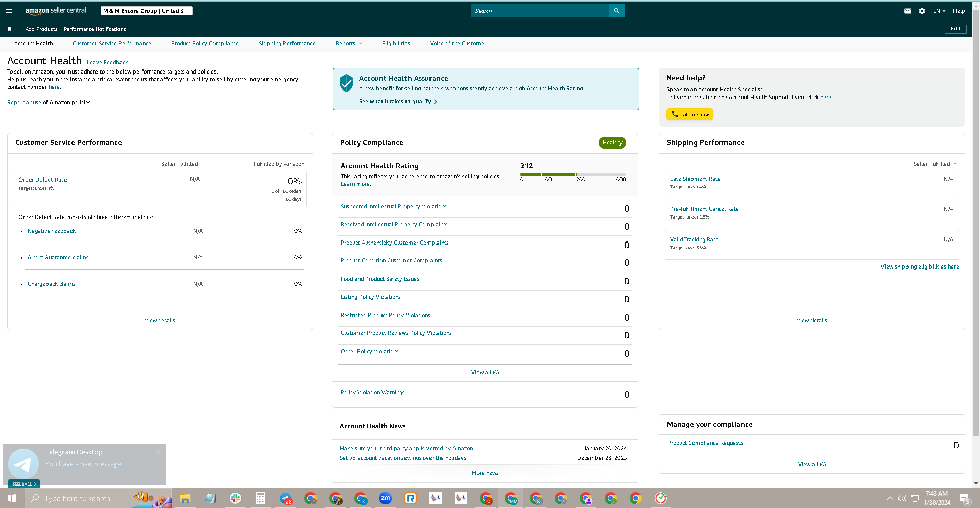The height and width of the screenshot is (508, 980).
Task: Open Calculator from the taskbar
Action: [260, 498]
